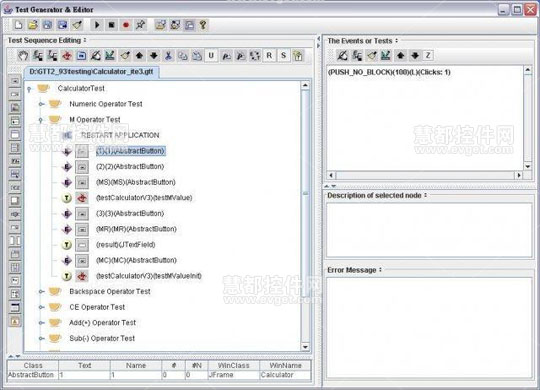Click the Paste icon in editing toolbar
Image resolution: width=540 pixels, height=390 pixels.
[x=197, y=55]
